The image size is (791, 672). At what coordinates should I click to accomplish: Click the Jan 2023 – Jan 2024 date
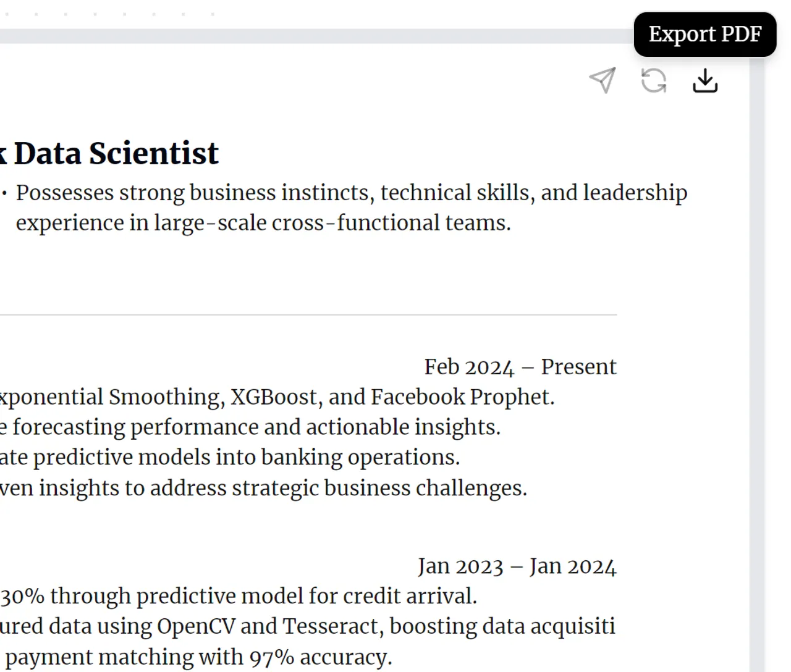tap(517, 566)
